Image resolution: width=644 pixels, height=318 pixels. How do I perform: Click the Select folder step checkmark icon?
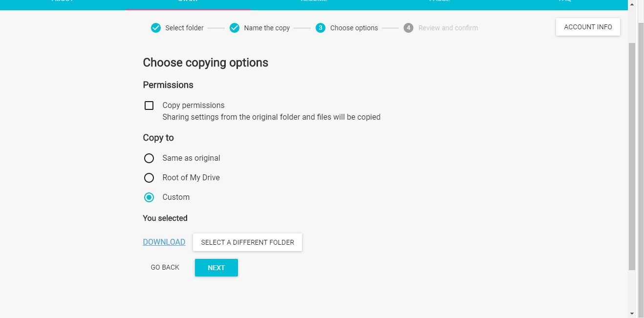tap(156, 28)
